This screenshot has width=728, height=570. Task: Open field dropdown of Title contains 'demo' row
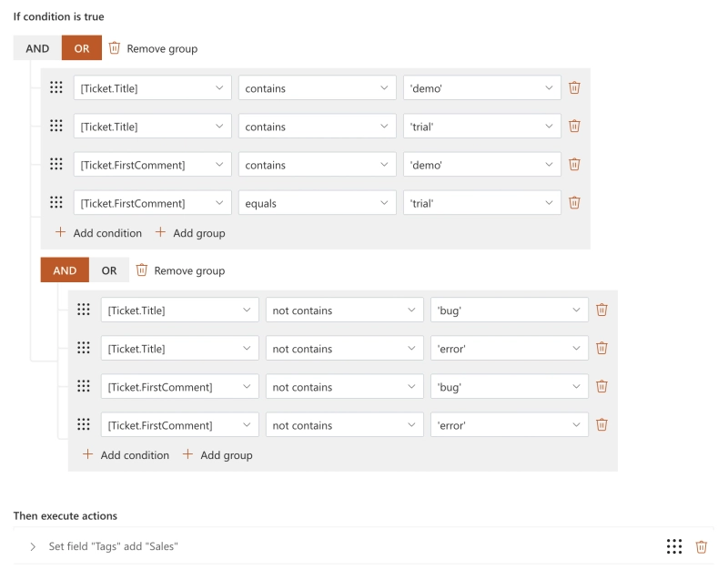[x=153, y=87]
